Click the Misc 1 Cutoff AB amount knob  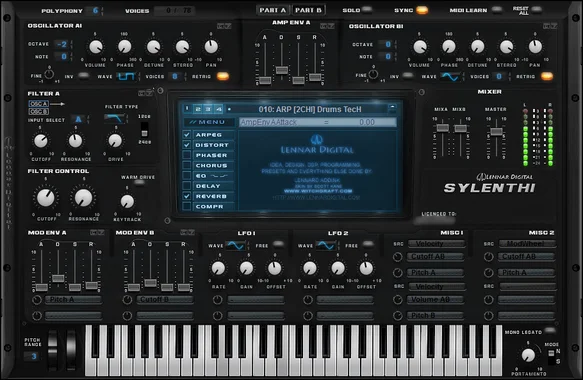pyautogui.click(x=397, y=257)
